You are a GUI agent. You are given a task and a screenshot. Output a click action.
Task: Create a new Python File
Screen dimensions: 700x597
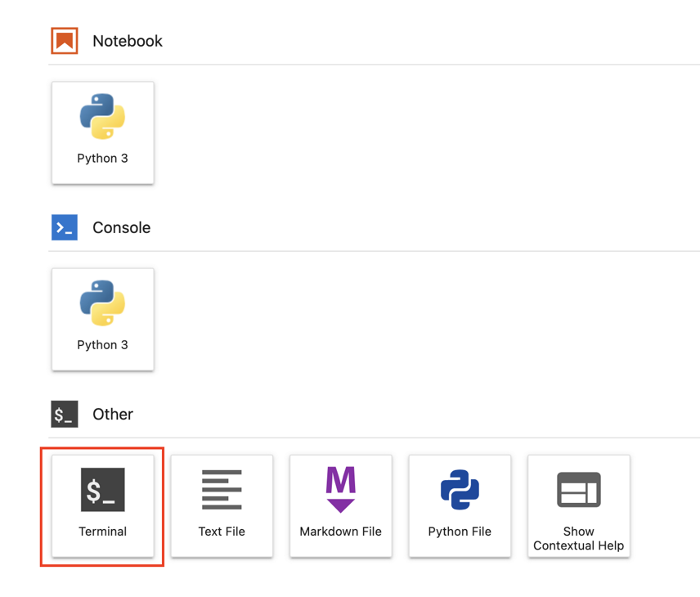[x=460, y=506]
